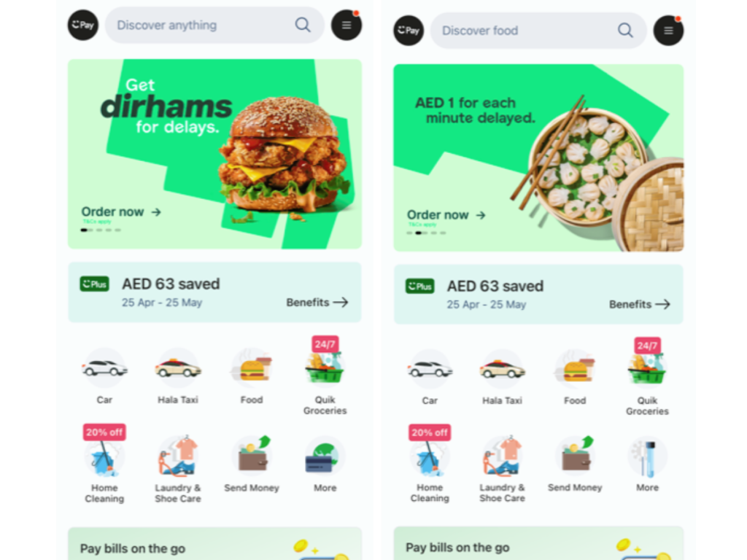Open Benefits arrow in right AED 63 card
Viewport: 747px width, 560px height.
pyautogui.click(x=639, y=304)
